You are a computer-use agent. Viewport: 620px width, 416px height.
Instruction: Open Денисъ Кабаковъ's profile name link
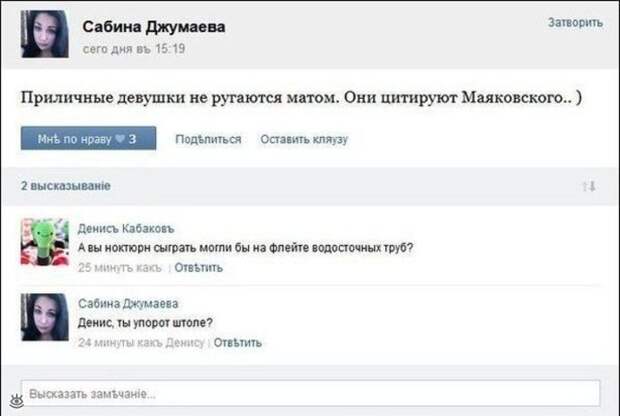click(126, 229)
